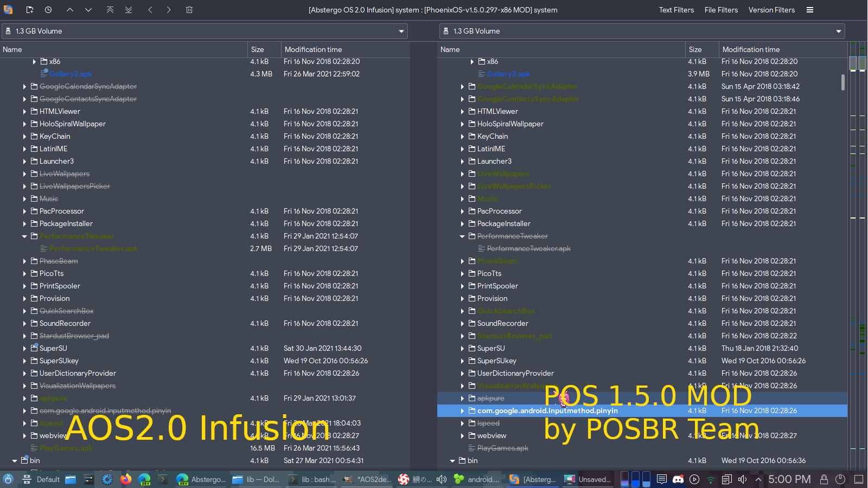Open the hamburger menu at top right
This screenshot has height=488, width=868.
810,10
